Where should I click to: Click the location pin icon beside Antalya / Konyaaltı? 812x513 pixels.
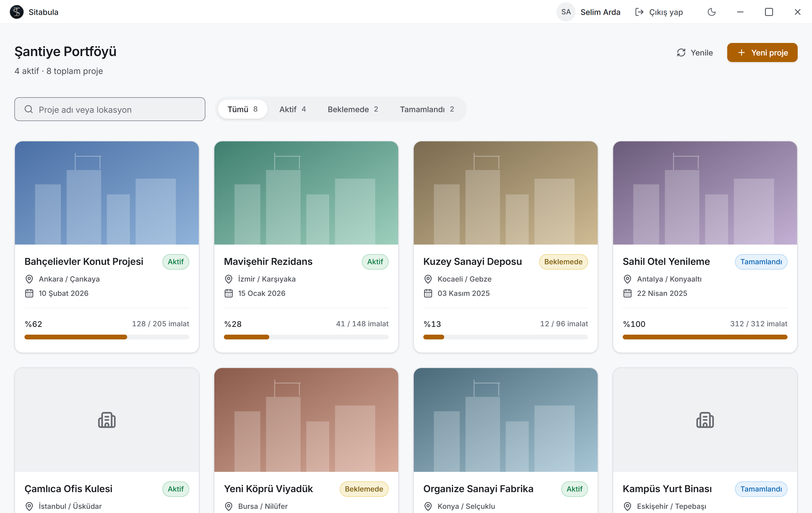[627, 279]
